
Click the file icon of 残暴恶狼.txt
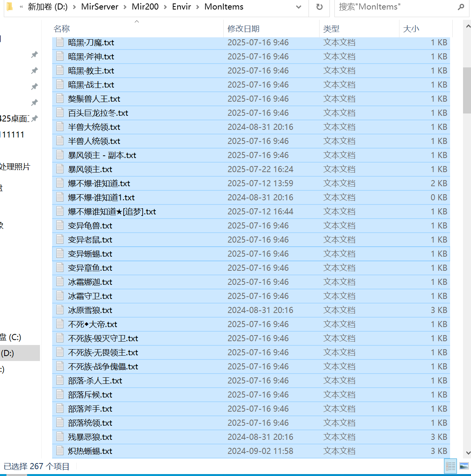tap(60, 437)
